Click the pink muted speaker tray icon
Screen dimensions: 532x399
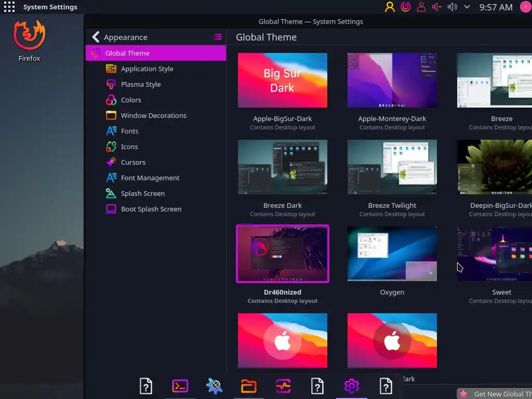pyautogui.click(x=436, y=7)
